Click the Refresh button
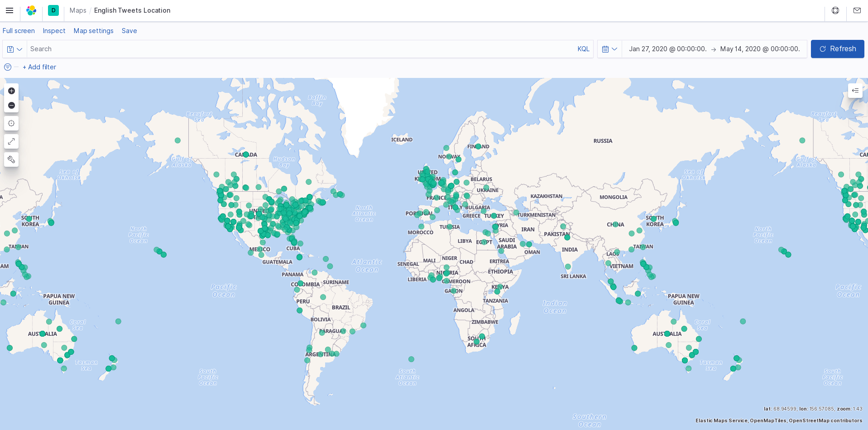The image size is (868, 430). click(837, 49)
